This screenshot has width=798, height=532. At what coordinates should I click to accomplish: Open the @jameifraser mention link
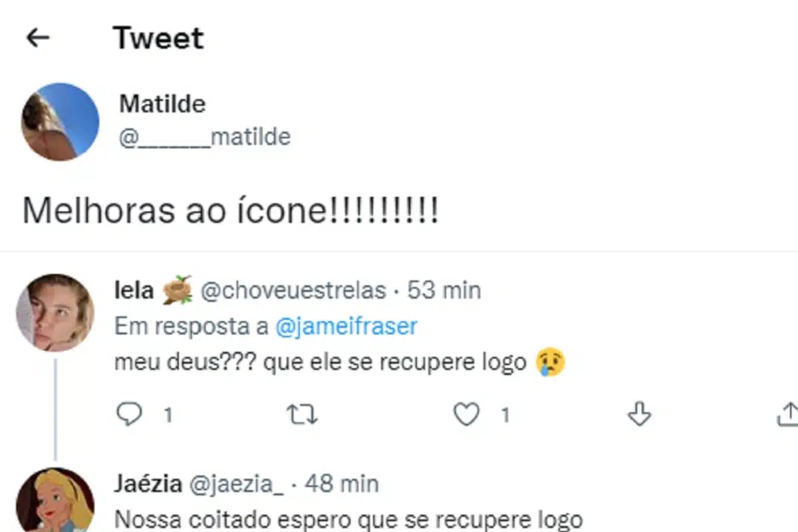click(346, 327)
